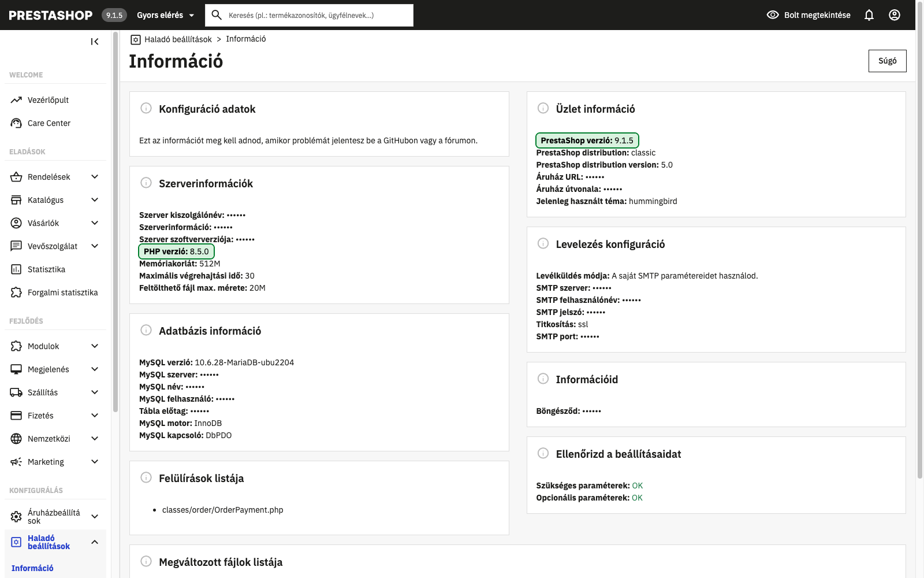
Task: Expand the Katalógus submenu chevron
Action: tap(95, 200)
